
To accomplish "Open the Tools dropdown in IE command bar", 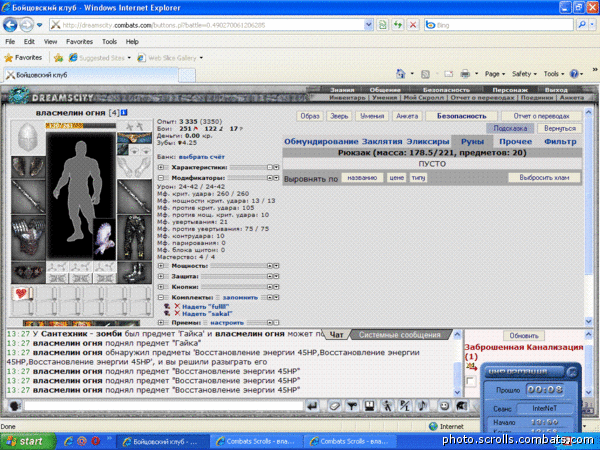I will click(553, 74).
